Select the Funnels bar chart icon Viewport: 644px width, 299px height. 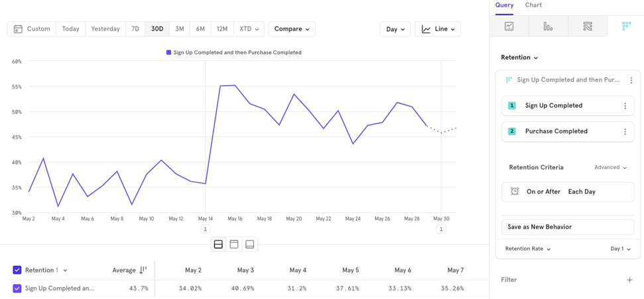click(548, 27)
